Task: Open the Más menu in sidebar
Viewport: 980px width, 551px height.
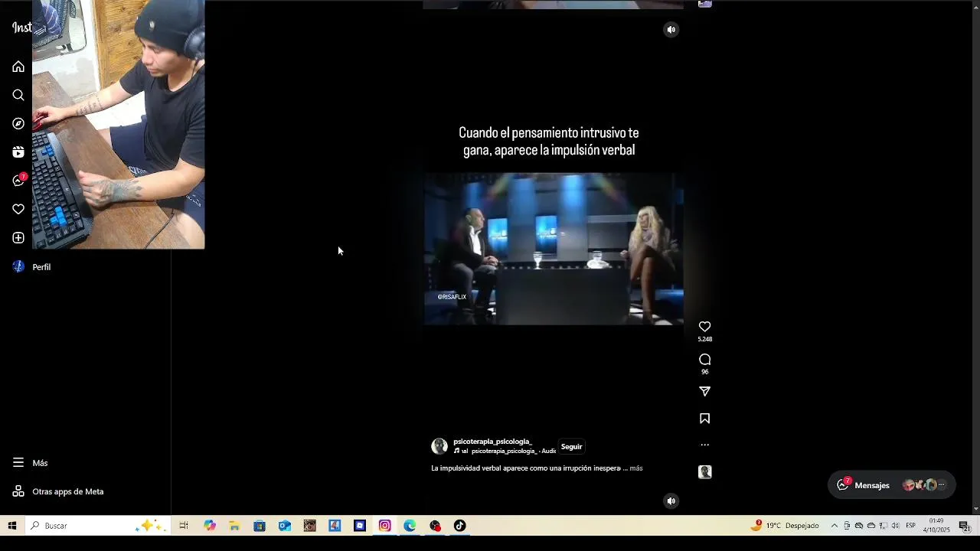Action: (x=30, y=463)
